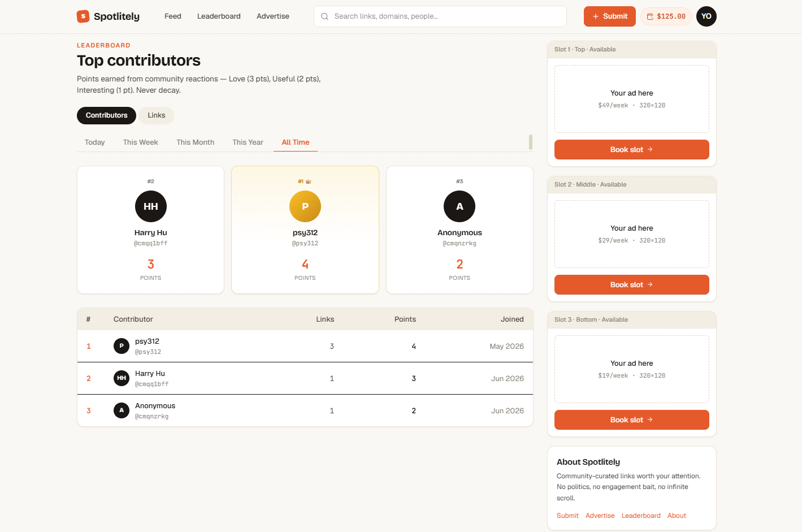
Task: Click the 3 points value on Harry Hu card
Action: [151, 264]
